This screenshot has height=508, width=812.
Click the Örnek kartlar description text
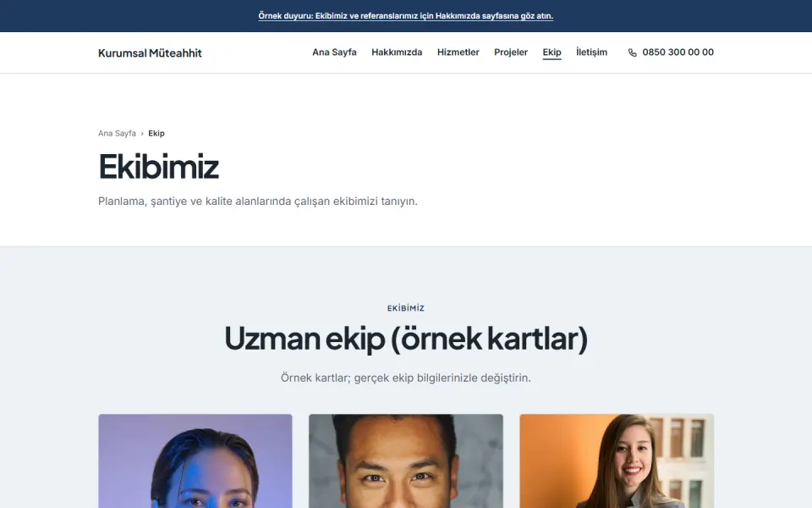(x=405, y=378)
